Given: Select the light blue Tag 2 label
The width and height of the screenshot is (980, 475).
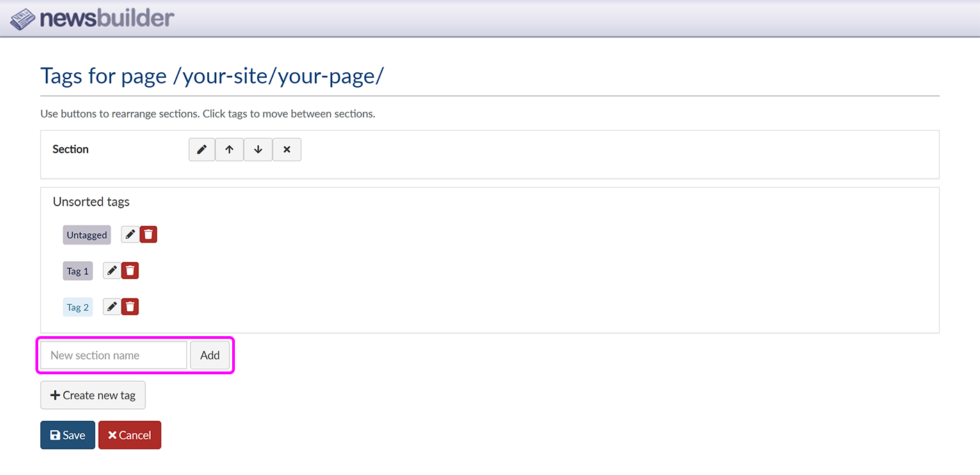Looking at the screenshot, I should [x=78, y=307].
